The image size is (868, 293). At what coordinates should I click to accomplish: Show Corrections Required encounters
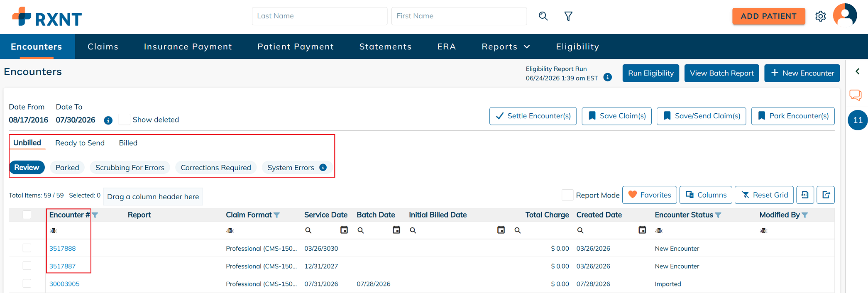[216, 167]
